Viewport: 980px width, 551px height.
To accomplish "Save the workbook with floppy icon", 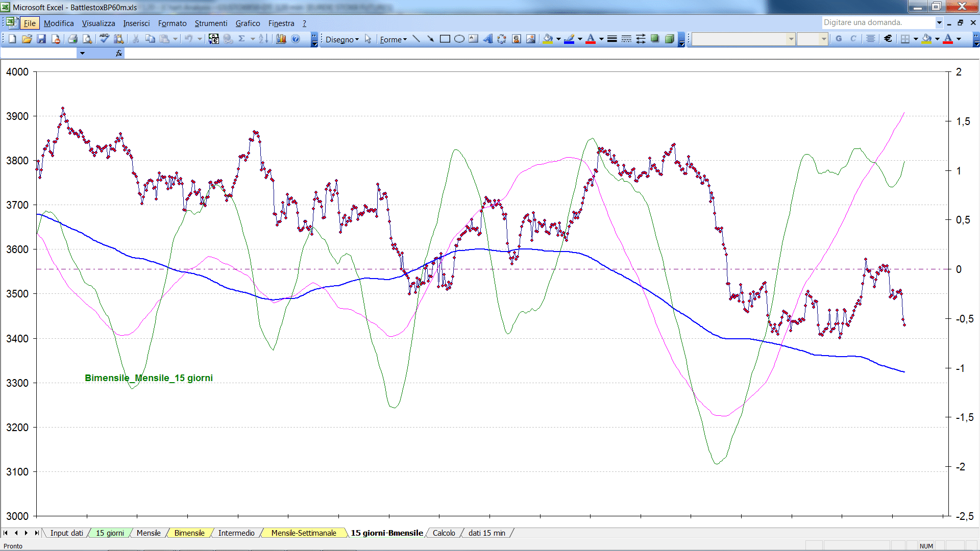I will click(x=41, y=39).
